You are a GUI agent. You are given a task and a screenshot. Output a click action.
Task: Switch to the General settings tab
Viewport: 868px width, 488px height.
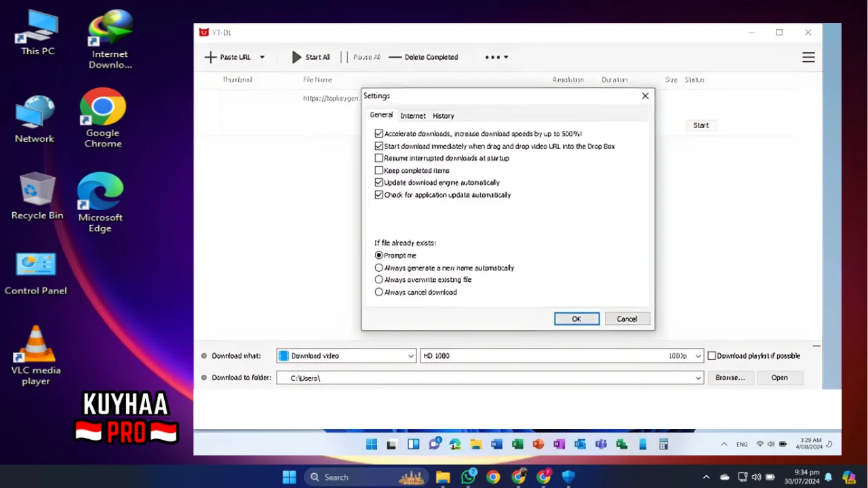pyautogui.click(x=381, y=115)
